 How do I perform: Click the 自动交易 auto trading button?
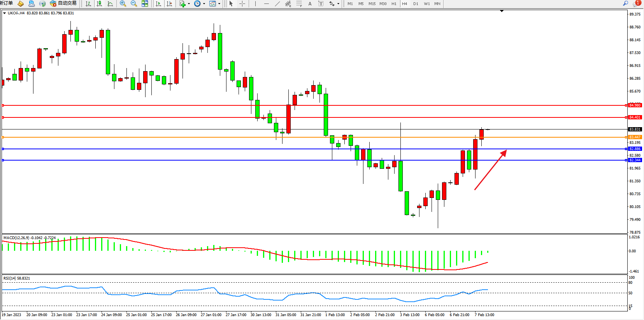tap(63, 3)
